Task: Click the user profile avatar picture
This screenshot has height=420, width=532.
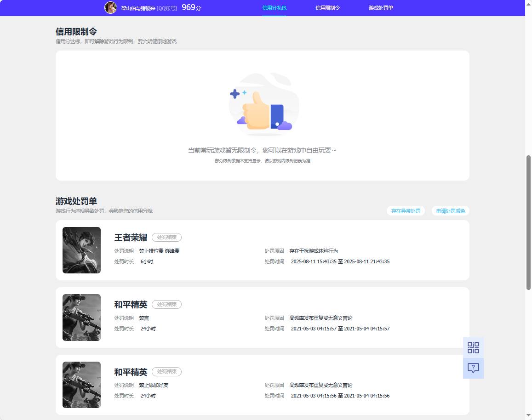Action: tap(110, 7)
